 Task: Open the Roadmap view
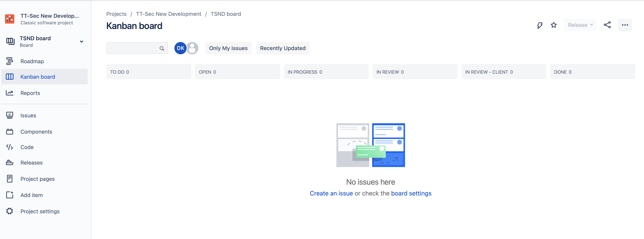(32, 61)
